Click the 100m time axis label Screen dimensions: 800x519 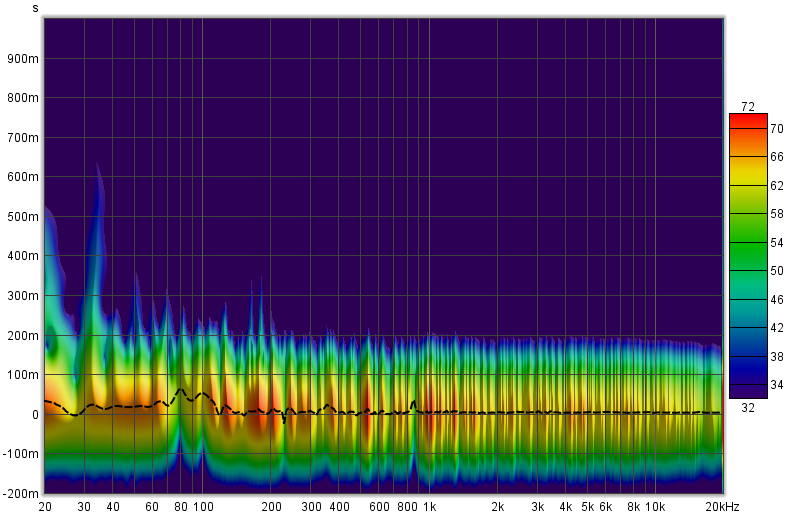[23, 375]
